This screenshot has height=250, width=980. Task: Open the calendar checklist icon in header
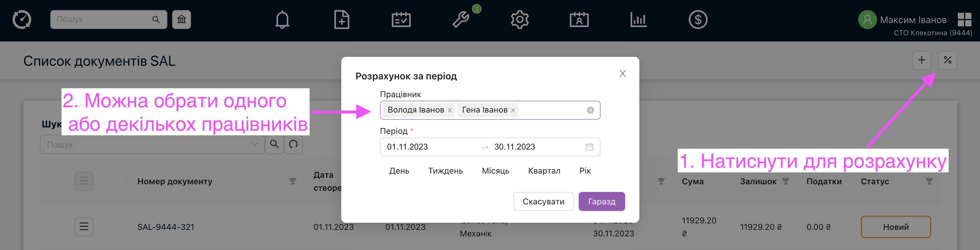401,20
